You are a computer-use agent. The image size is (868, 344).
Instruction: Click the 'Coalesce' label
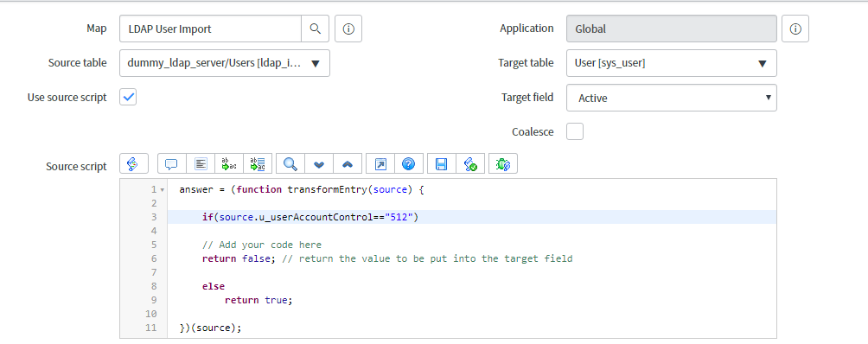click(533, 131)
